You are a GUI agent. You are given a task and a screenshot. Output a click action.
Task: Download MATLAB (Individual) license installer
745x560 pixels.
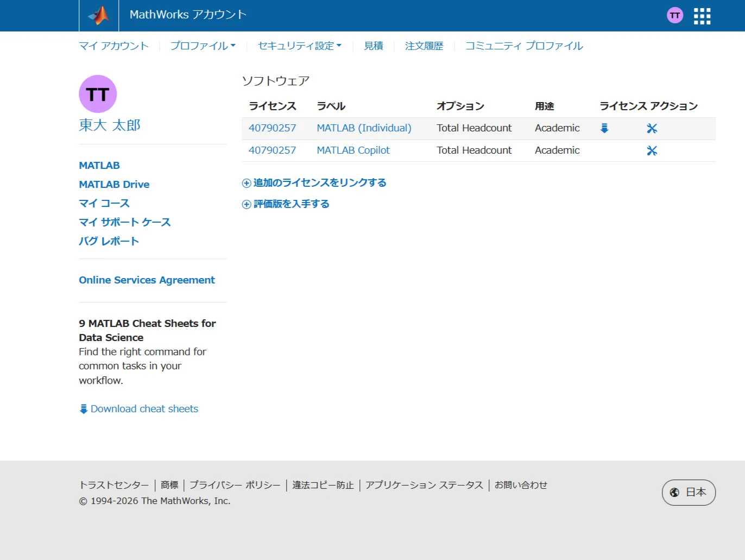click(604, 128)
